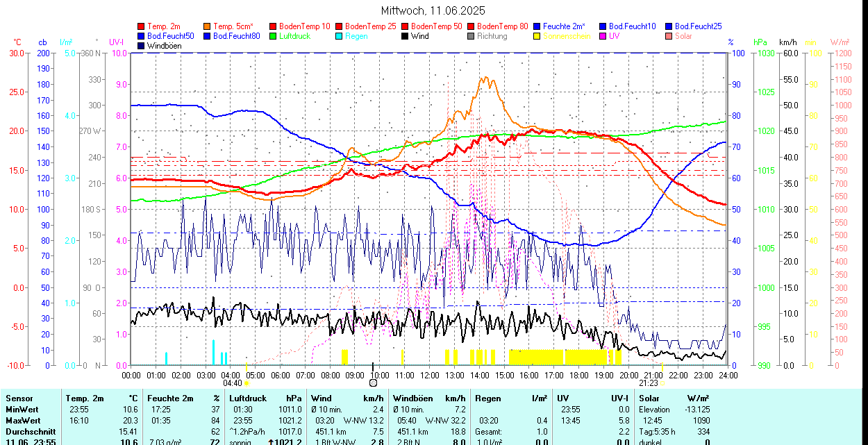Click the 13:45 max UV time
The height and width of the screenshot is (445, 868).
click(571, 421)
